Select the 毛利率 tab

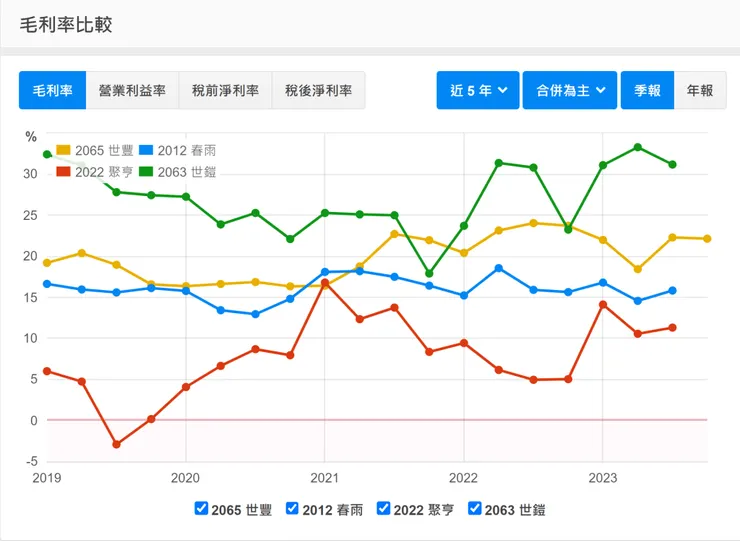[x=52, y=90]
